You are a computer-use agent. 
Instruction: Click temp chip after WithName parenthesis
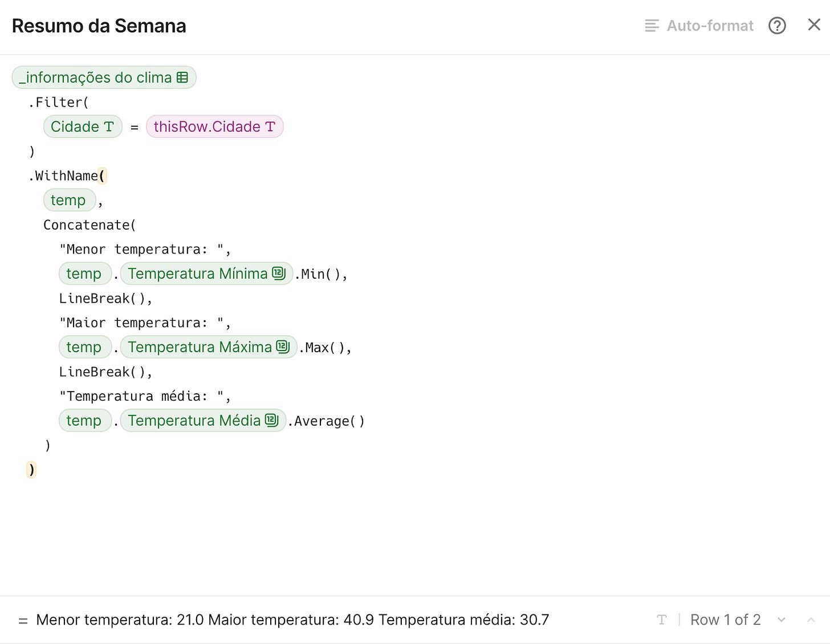(68, 200)
